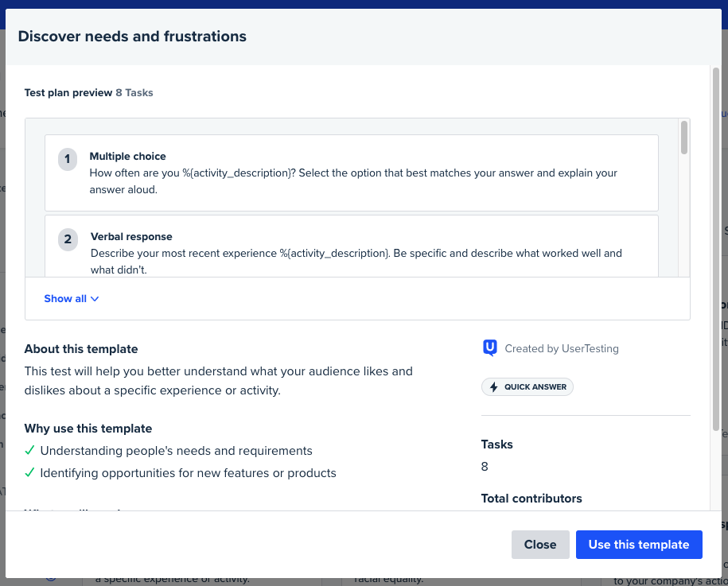Click the UserTesting logo icon
728x586 pixels.
490,348
